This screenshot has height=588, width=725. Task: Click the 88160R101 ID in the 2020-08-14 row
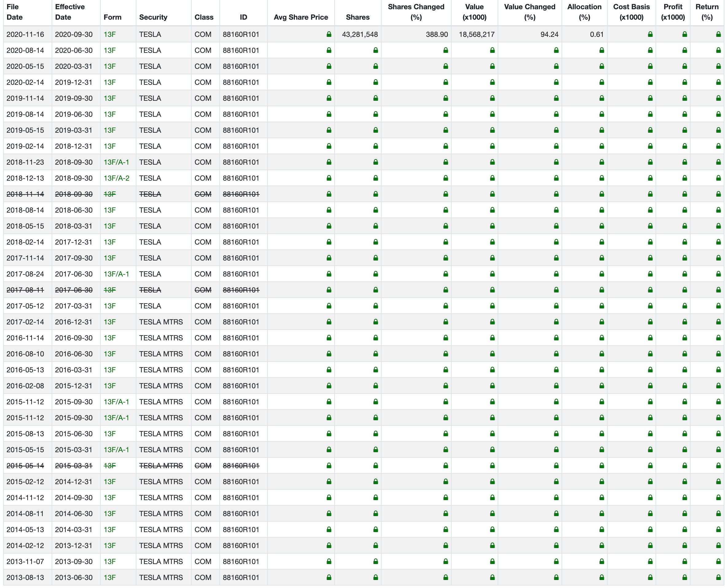pyautogui.click(x=241, y=50)
